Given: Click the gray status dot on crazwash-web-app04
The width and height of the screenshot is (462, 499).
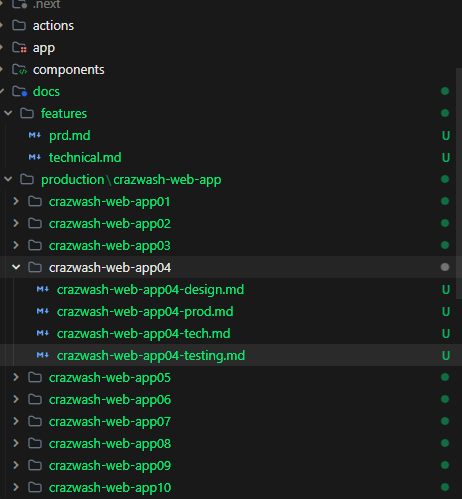Looking at the screenshot, I should click(445, 267).
